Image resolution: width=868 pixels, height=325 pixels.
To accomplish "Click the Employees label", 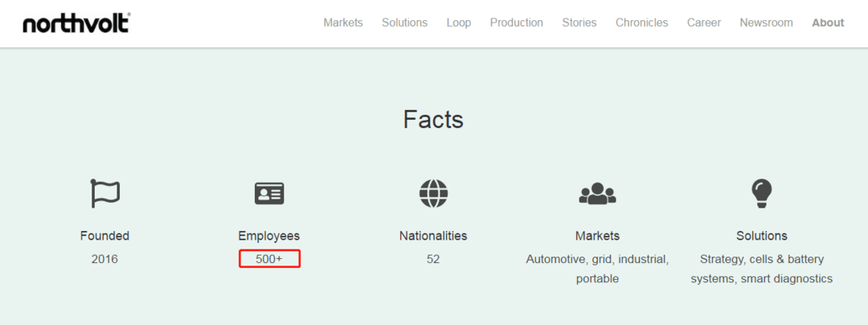I will (x=269, y=236).
